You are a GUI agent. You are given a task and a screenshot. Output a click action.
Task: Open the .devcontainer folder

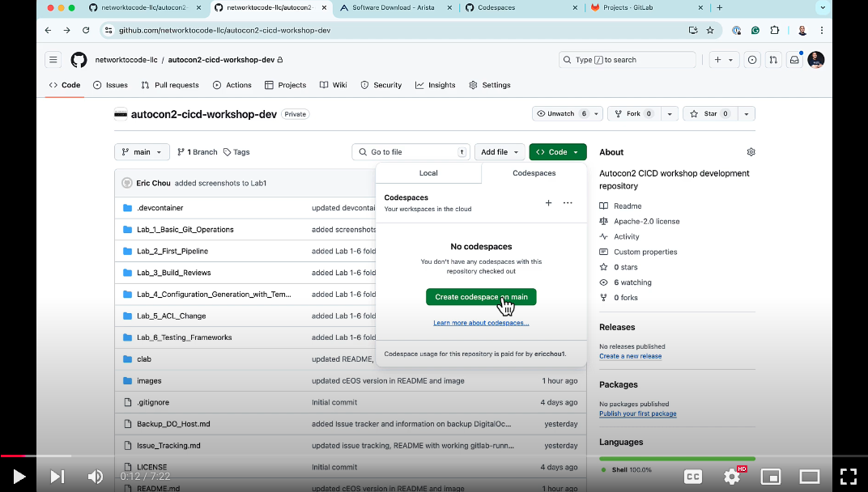coord(160,208)
